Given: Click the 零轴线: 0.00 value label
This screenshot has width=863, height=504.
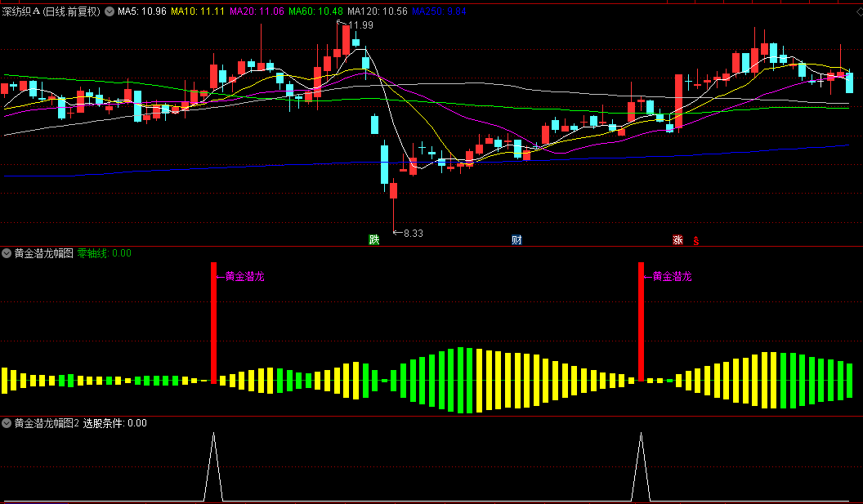Looking at the screenshot, I should point(104,253).
